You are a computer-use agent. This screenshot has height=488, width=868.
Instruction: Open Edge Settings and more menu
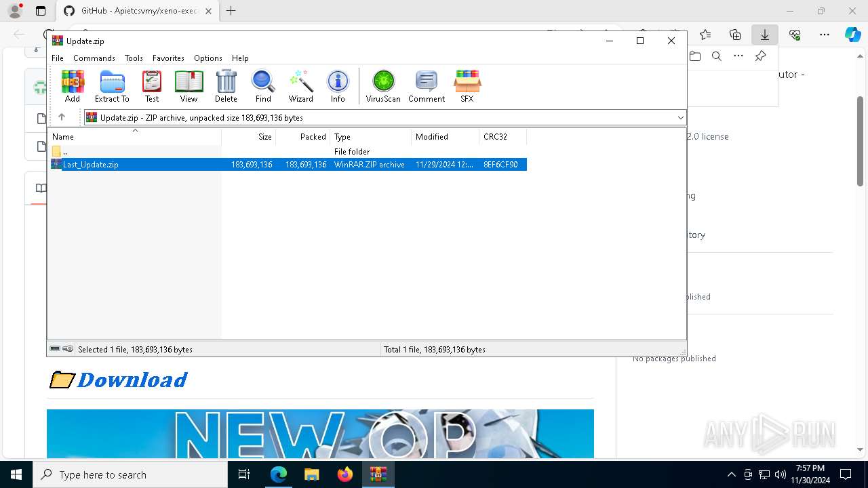(825, 35)
